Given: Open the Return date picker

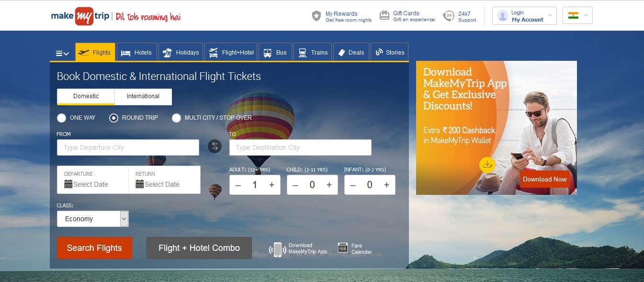Looking at the screenshot, I should (164, 180).
